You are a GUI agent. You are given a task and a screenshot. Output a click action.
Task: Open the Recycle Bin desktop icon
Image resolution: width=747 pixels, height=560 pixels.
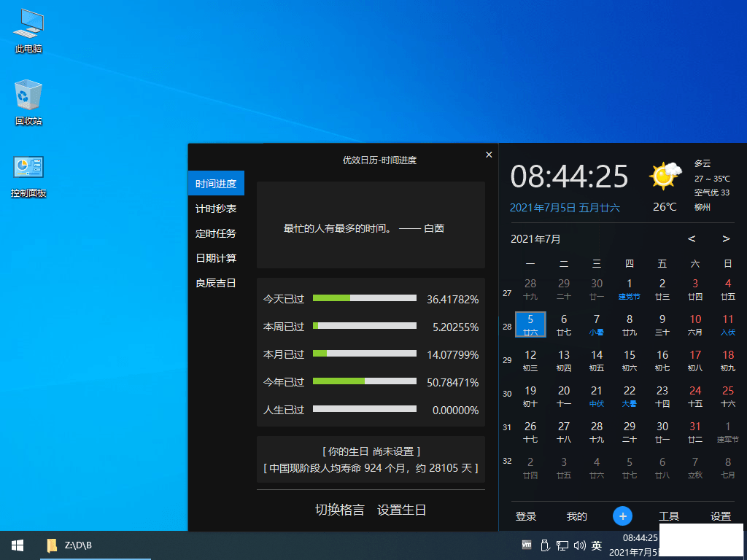pyautogui.click(x=28, y=102)
